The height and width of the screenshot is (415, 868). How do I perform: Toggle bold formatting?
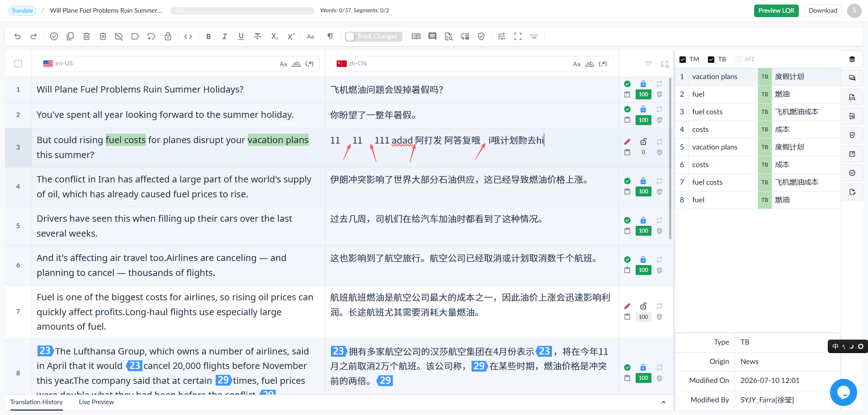(x=208, y=37)
